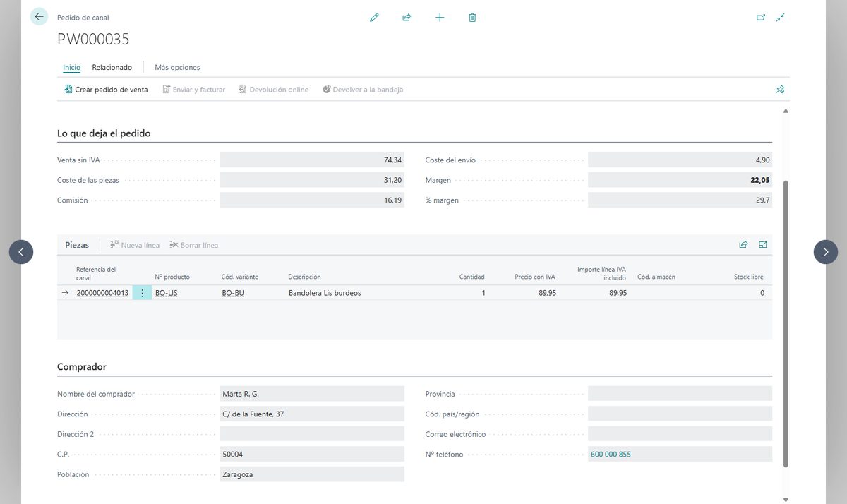The width and height of the screenshot is (847, 504).
Task: Delete the order with the trash icon
Action: [x=472, y=18]
